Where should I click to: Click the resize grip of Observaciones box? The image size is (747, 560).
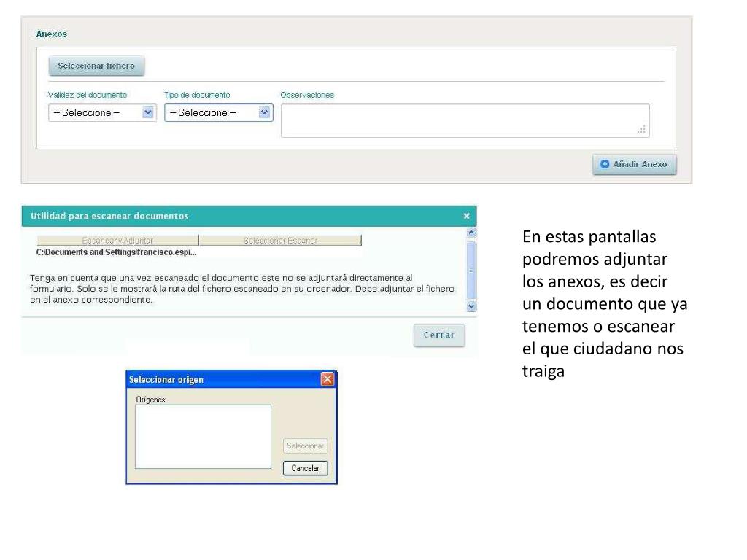(x=642, y=130)
